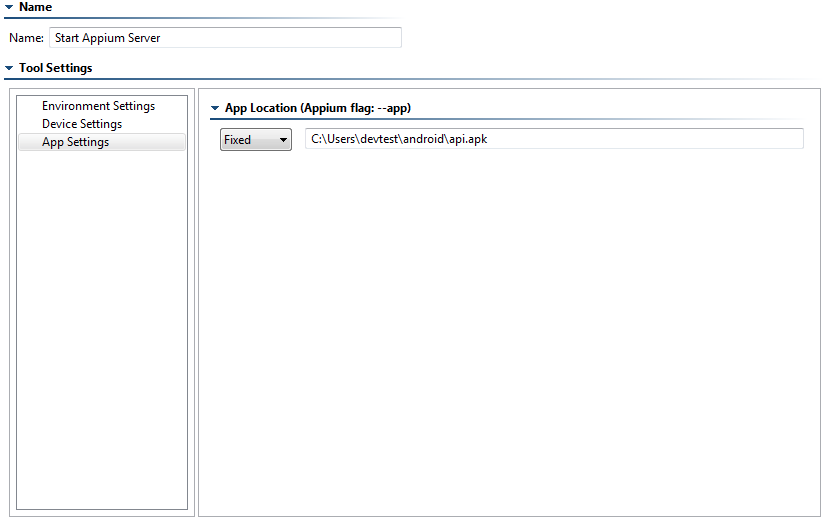This screenshot has width=828, height=521.
Task: Click the Tool Settings heading text
Action: click(x=55, y=68)
